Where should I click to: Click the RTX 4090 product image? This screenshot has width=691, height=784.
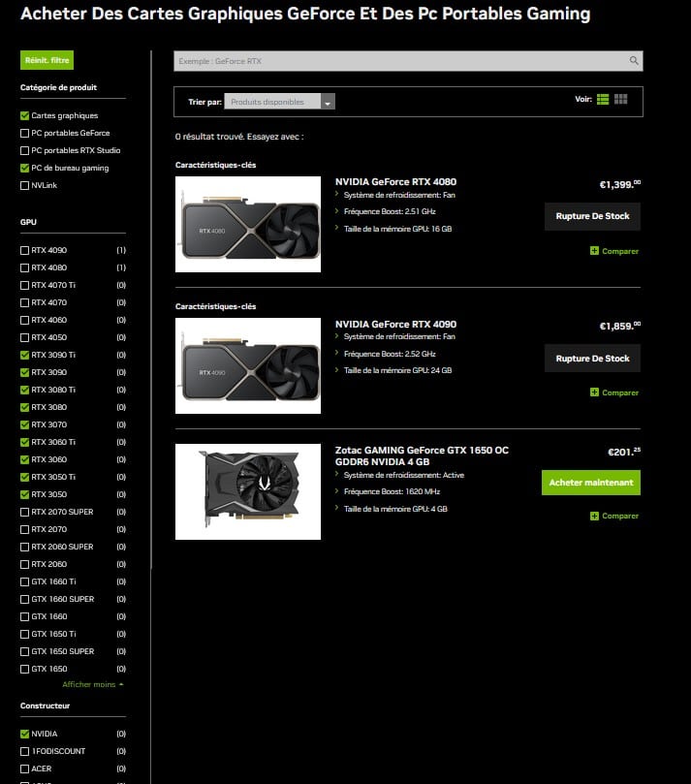click(x=248, y=366)
